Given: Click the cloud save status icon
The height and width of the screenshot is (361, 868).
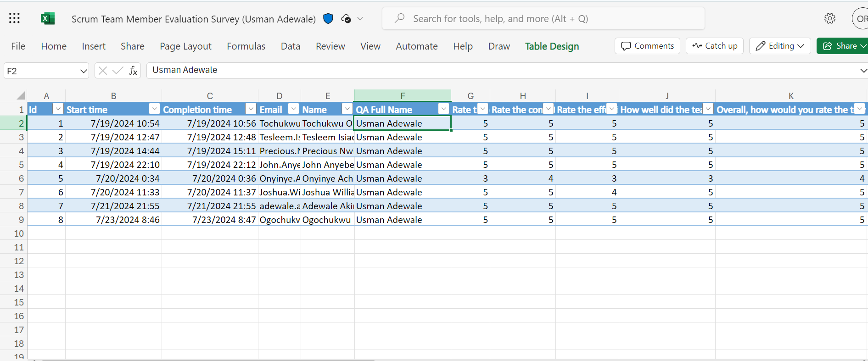Looking at the screenshot, I should [346, 18].
